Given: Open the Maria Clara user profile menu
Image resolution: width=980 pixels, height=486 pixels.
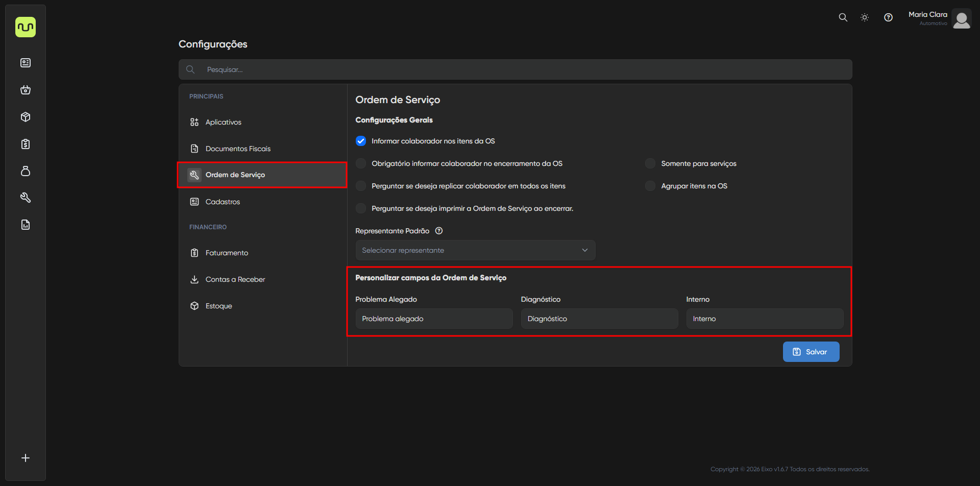Looking at the screenshot, I should (939, 18).
